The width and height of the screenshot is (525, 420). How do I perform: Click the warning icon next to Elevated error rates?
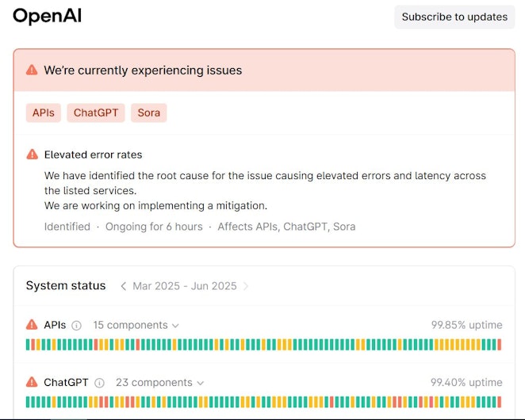coord(33,155)
